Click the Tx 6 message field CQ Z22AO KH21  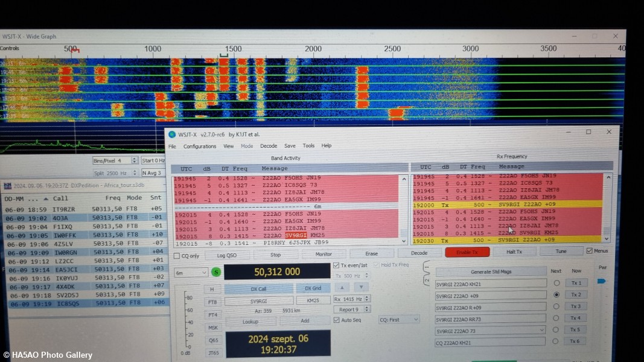[x=490, y=342]
